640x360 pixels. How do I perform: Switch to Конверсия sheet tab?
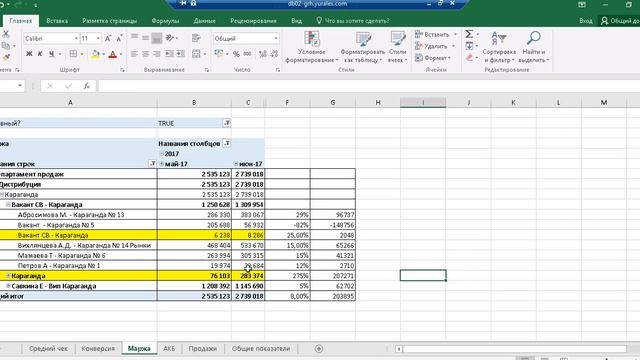[98, 349]
